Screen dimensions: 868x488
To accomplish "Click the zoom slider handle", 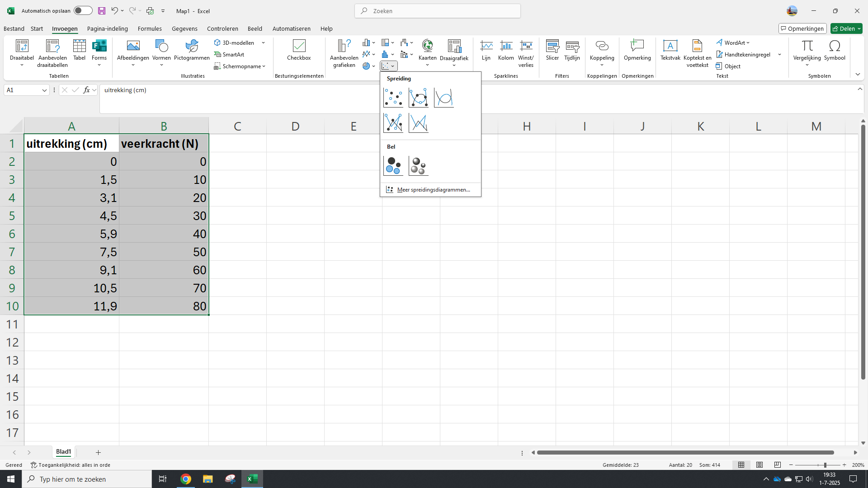I will 825,465.
